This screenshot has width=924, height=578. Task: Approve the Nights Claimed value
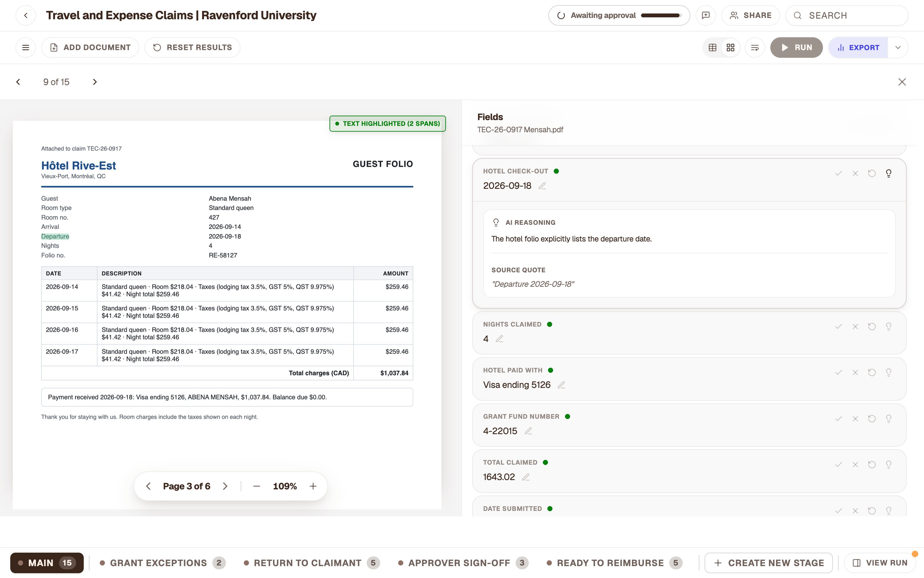click(x=838, y=327)
